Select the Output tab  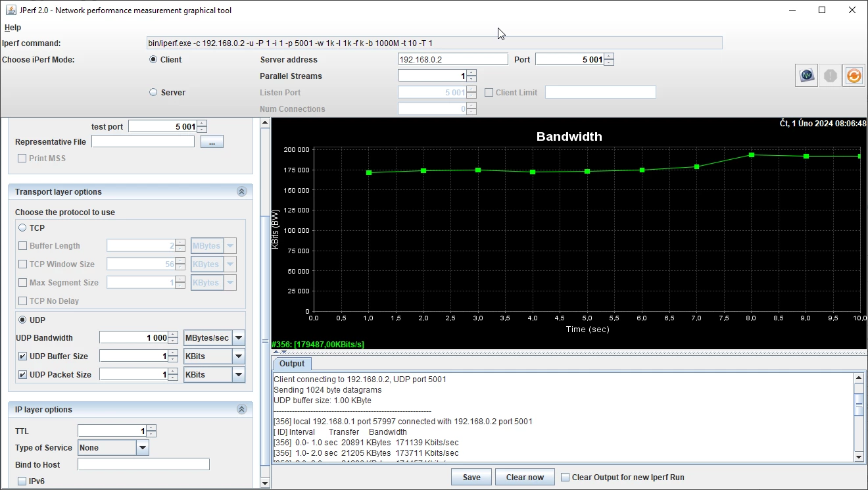[292, 364]
